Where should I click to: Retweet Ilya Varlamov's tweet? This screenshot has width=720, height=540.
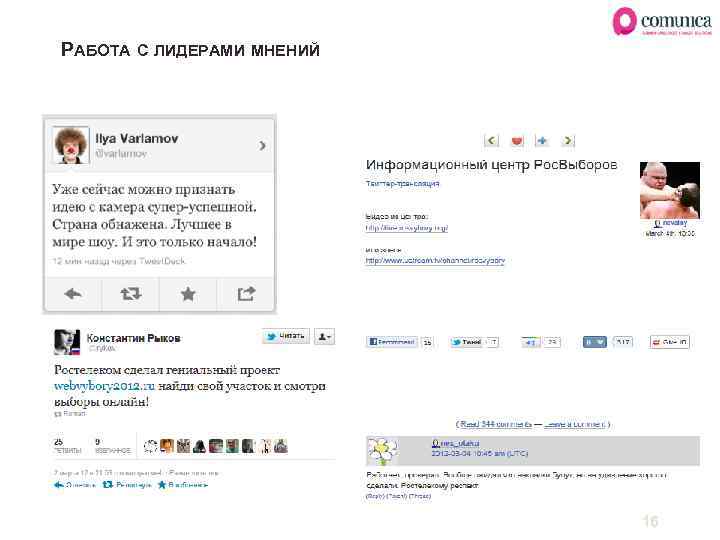tap(131, 293)
